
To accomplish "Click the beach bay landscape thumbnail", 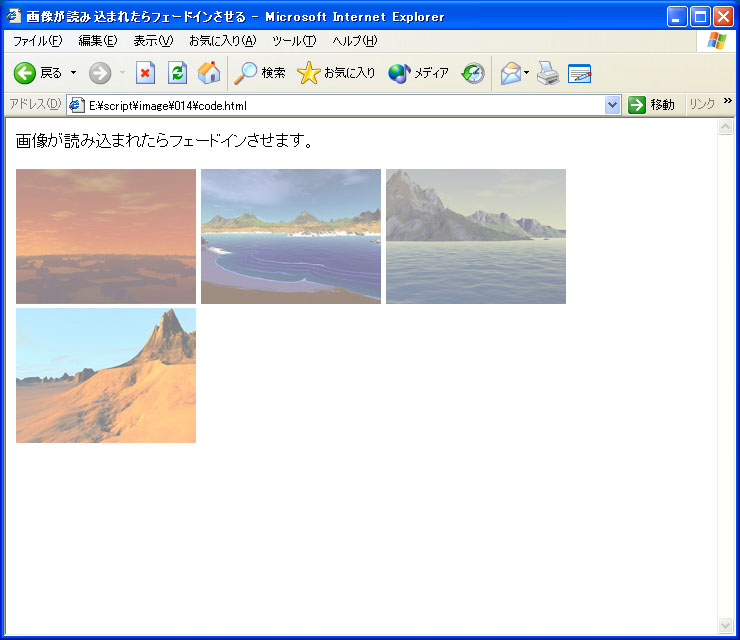I will (x=291, y=236).
